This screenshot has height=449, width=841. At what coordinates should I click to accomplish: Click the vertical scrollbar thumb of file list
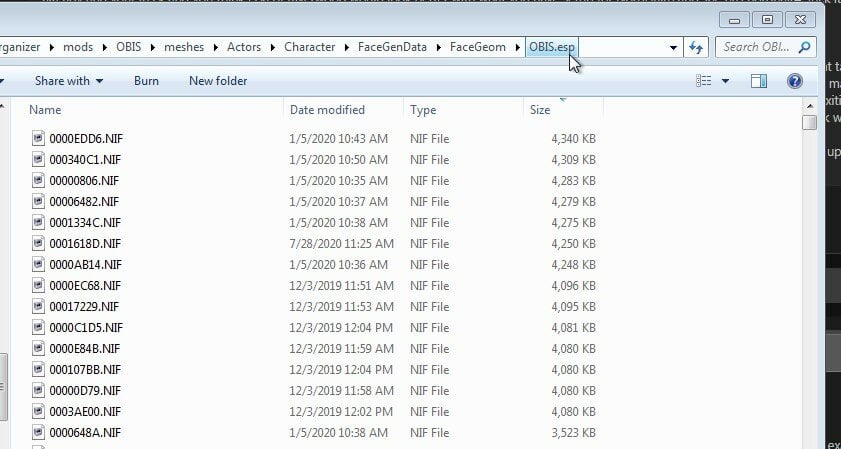click(x=809, y=122)
